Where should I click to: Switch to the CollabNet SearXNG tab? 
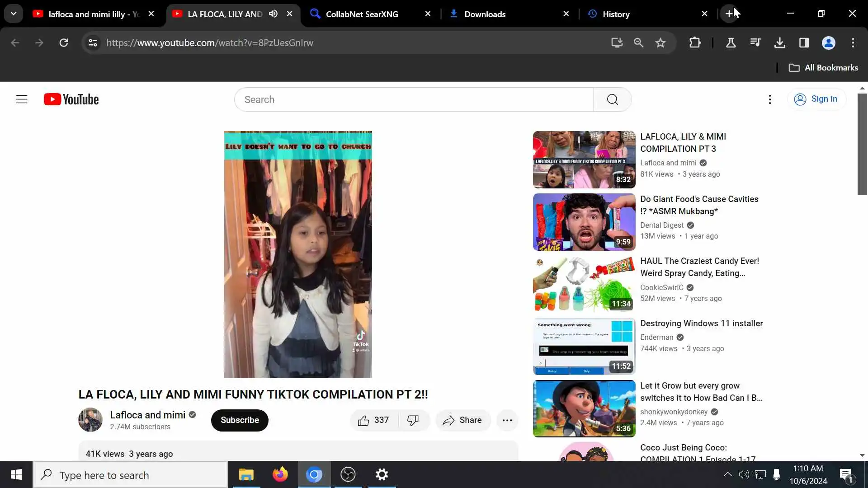[x=362, y=14]
